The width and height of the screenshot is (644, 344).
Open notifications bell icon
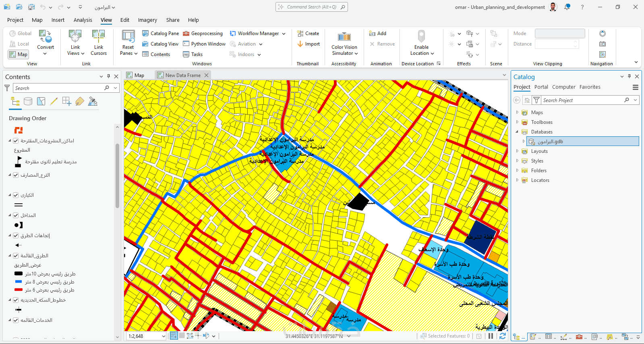[567, 7]
